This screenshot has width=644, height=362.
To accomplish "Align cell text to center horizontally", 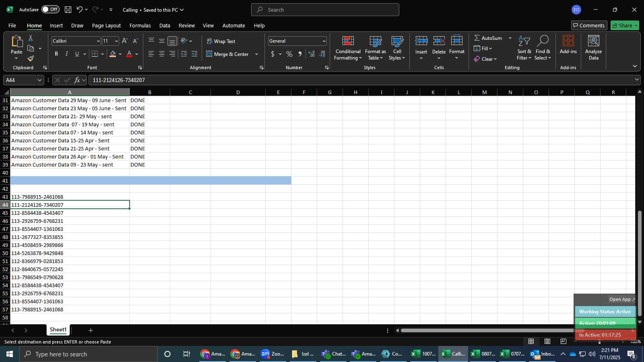I will coord(162,54).
